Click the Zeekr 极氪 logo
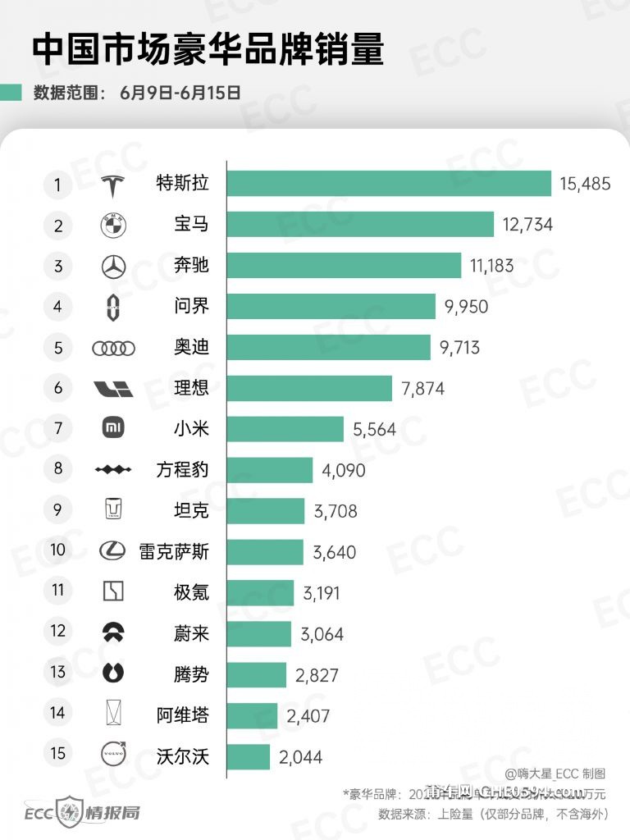630x840 pixels. [x=113, y=591]
